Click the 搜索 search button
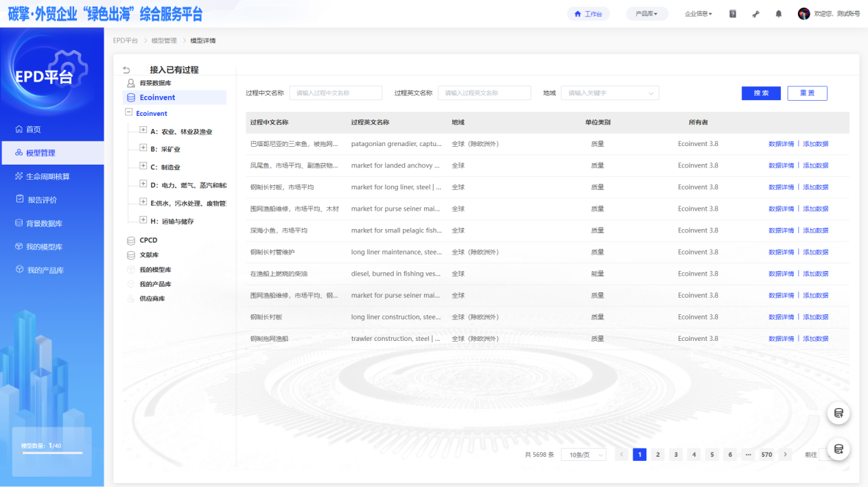This screenshot has width=868, height=487. click(761, 93)
